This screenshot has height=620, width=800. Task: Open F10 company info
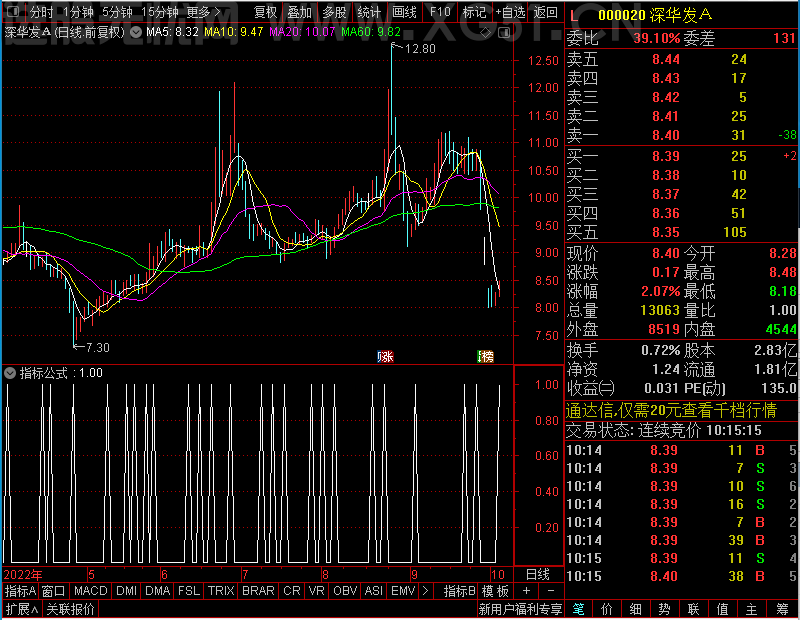(440, 12)
